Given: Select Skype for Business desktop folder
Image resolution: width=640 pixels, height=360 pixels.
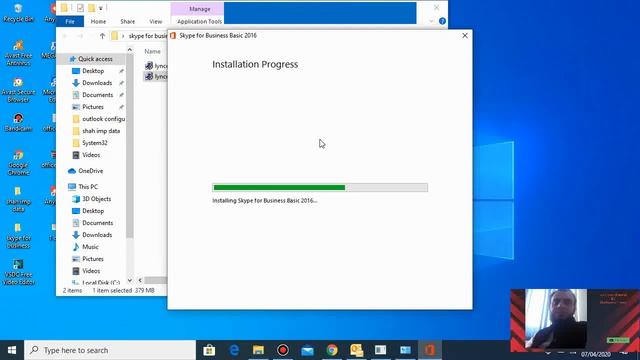Looking at the screenshot, I should pos(18,236).
